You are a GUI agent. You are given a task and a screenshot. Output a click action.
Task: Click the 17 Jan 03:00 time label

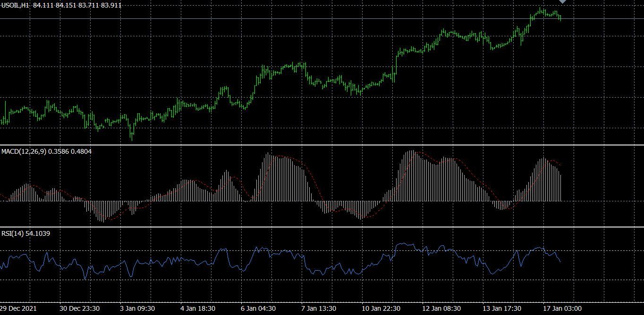[562, 308]
